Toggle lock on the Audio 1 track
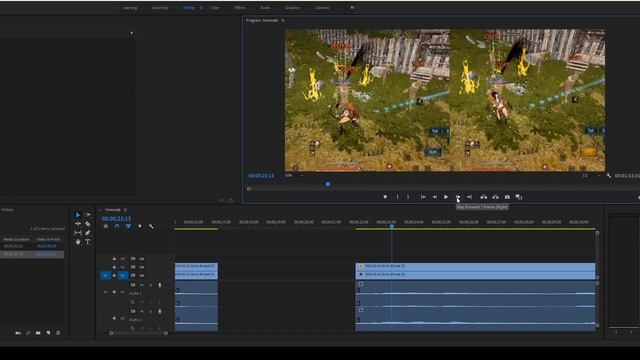The height and width of the screenshot is (360, 640). tap(114, 292)
